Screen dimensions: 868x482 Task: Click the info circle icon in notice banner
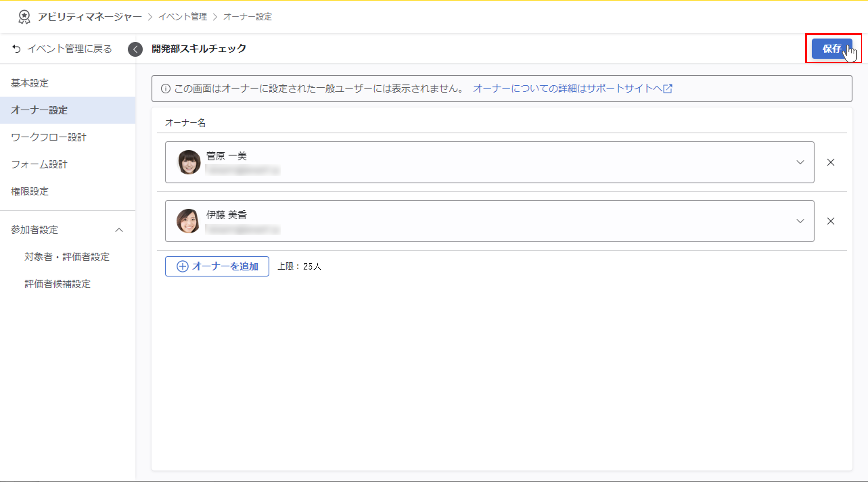tap(166, 89)
